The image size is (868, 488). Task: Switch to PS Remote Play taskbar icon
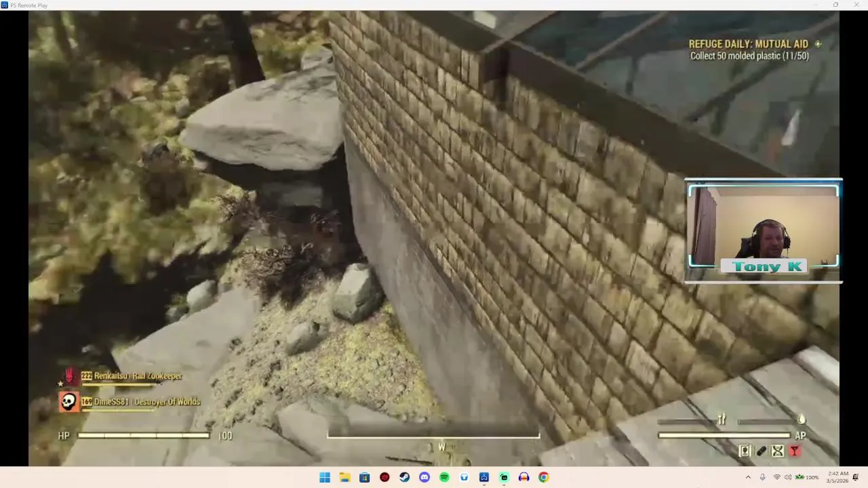(484, 477)
